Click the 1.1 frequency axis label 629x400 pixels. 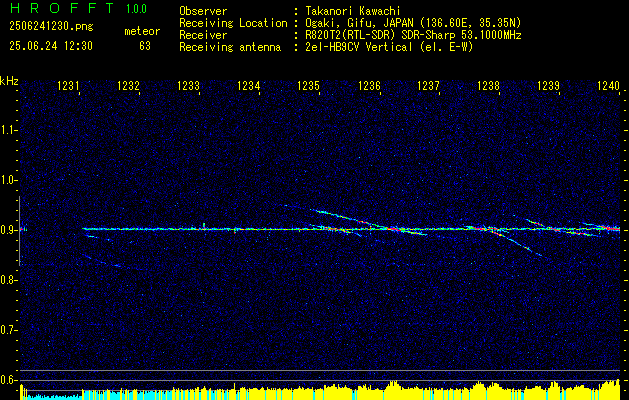point(8,130)
